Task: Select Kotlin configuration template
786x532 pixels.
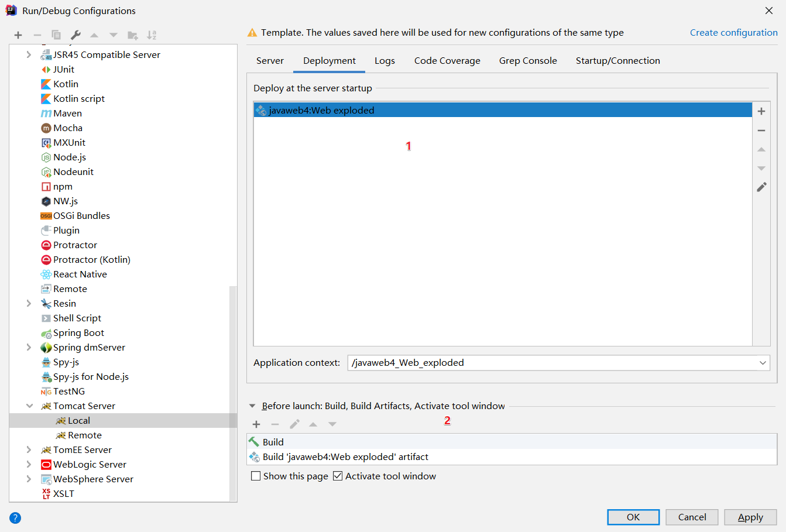Action: point(66,84)
